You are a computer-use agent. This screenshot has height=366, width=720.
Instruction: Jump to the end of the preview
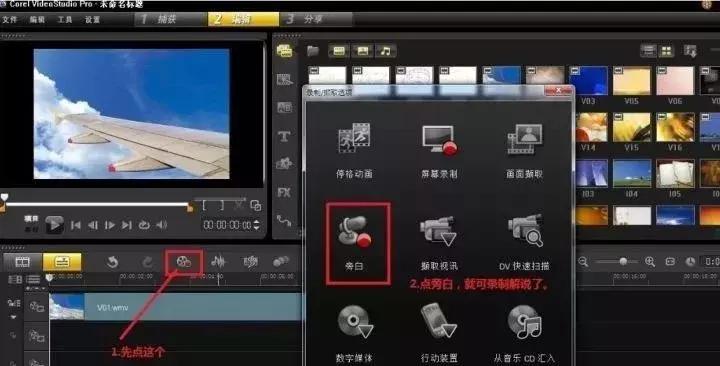(x=127, y=225)
